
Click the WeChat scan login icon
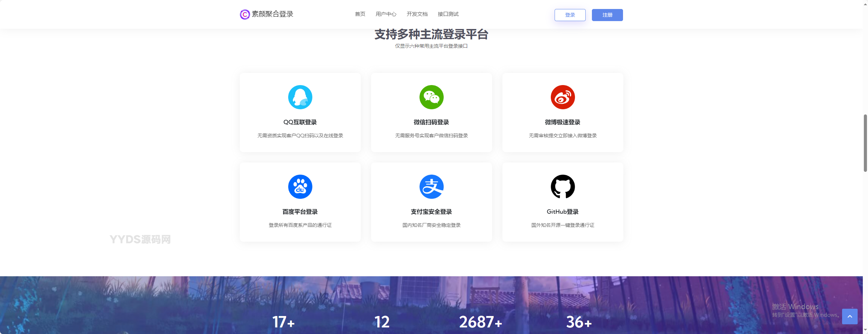click(x=431, y=97)
